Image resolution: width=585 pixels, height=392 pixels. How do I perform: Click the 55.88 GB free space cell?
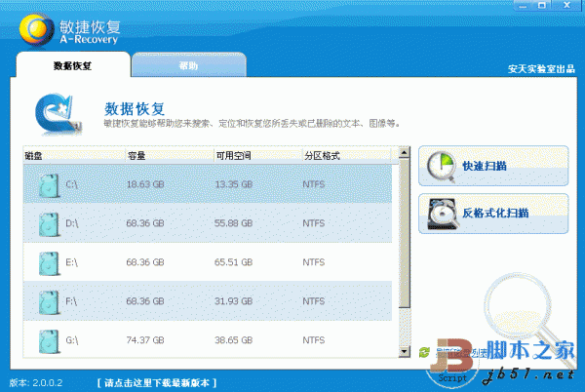click(234, 223)
